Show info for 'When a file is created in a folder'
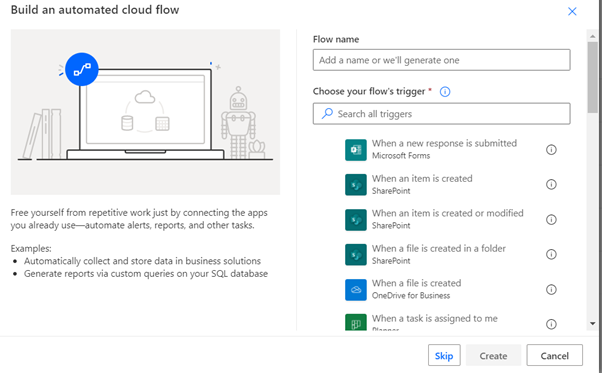 [x=551, y=254]
